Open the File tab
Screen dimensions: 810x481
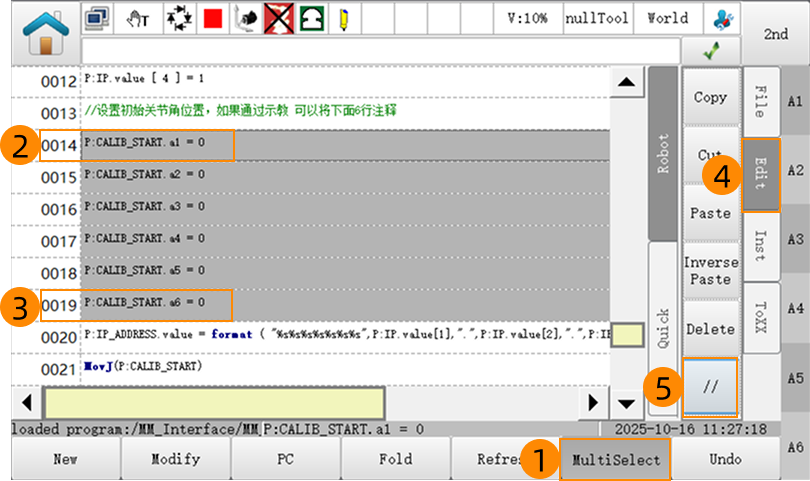point(761,102)
